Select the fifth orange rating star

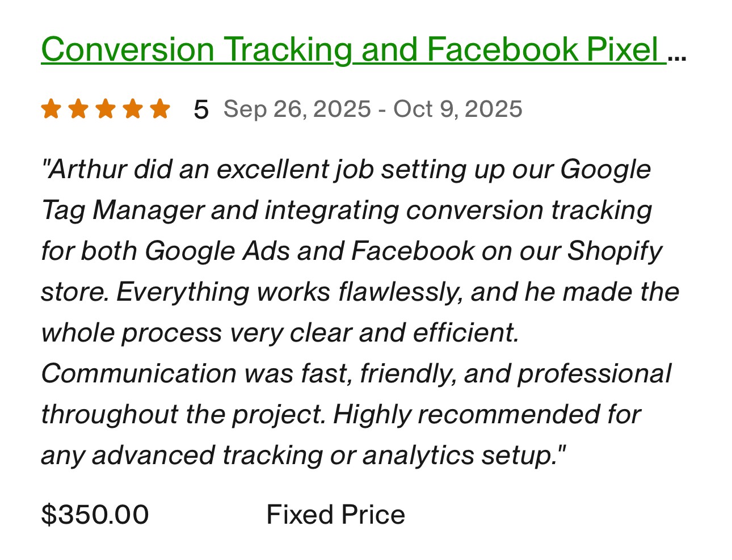(x=160, y=109)
